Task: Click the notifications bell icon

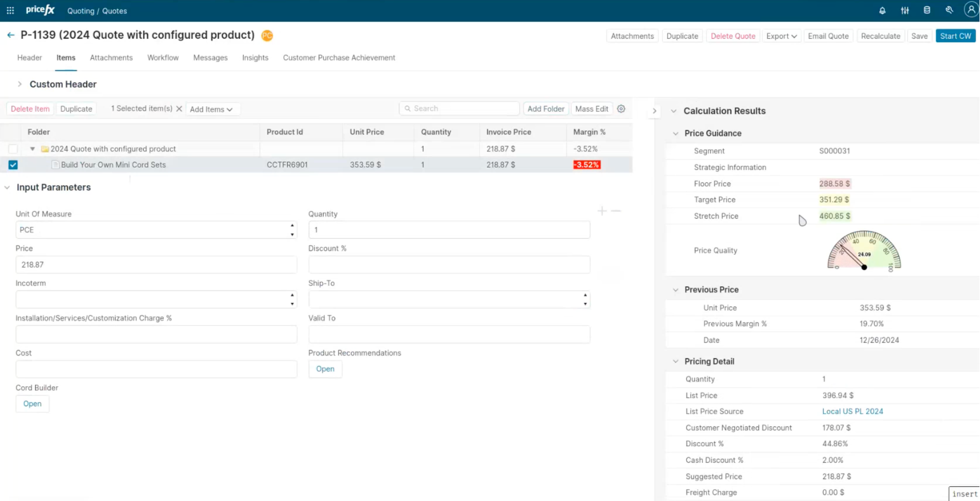Action: [882, 11]
